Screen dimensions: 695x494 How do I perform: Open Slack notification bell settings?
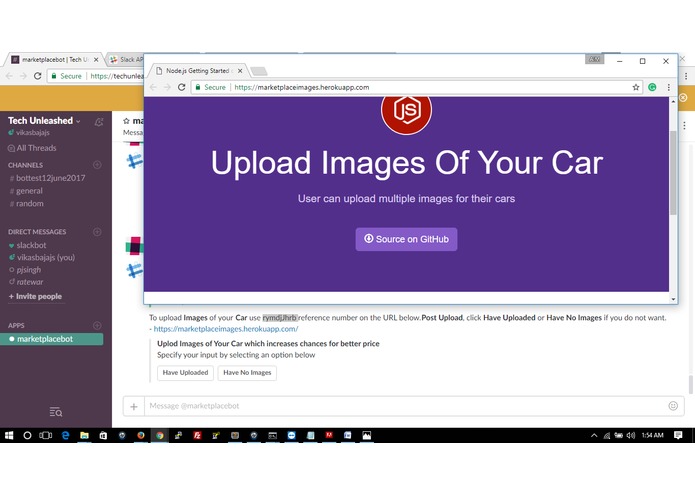[x=99, y=122]
